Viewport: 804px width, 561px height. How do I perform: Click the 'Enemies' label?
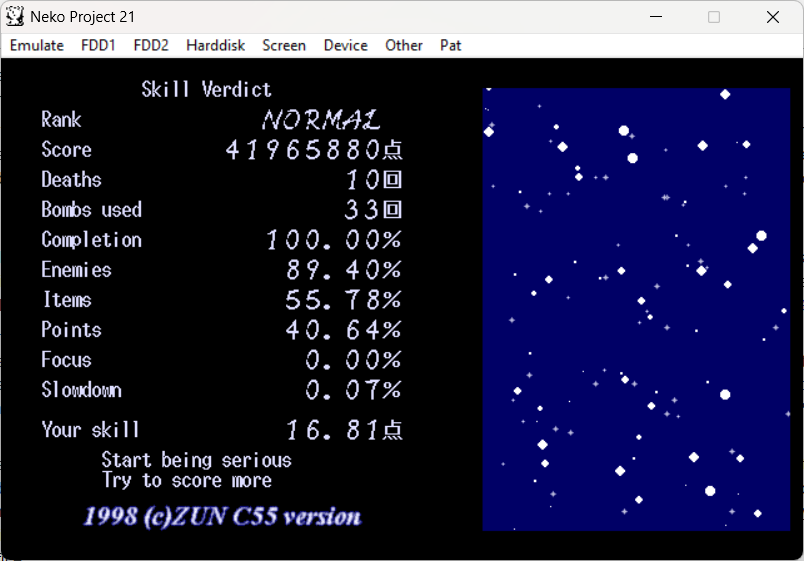click(x=76, y=269)
